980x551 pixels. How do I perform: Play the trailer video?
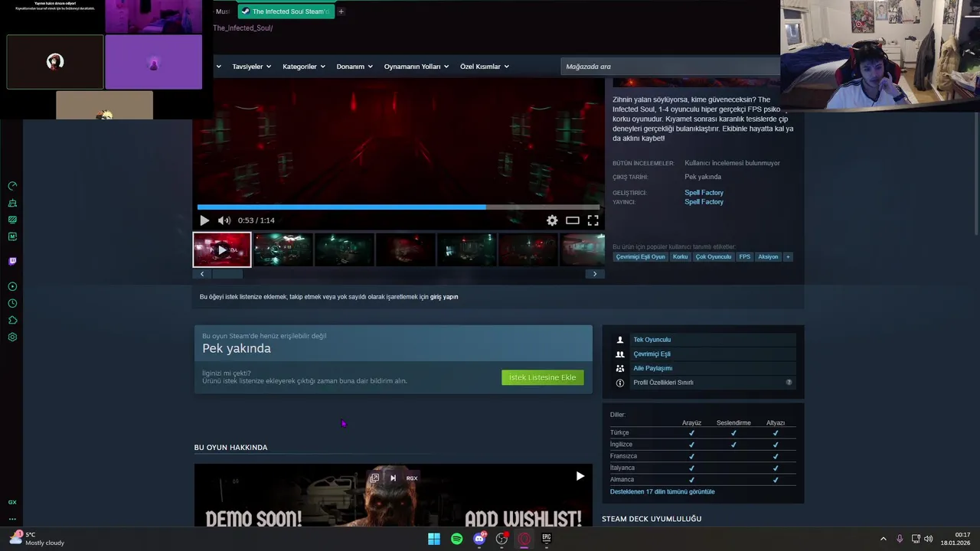pos(204,220)
